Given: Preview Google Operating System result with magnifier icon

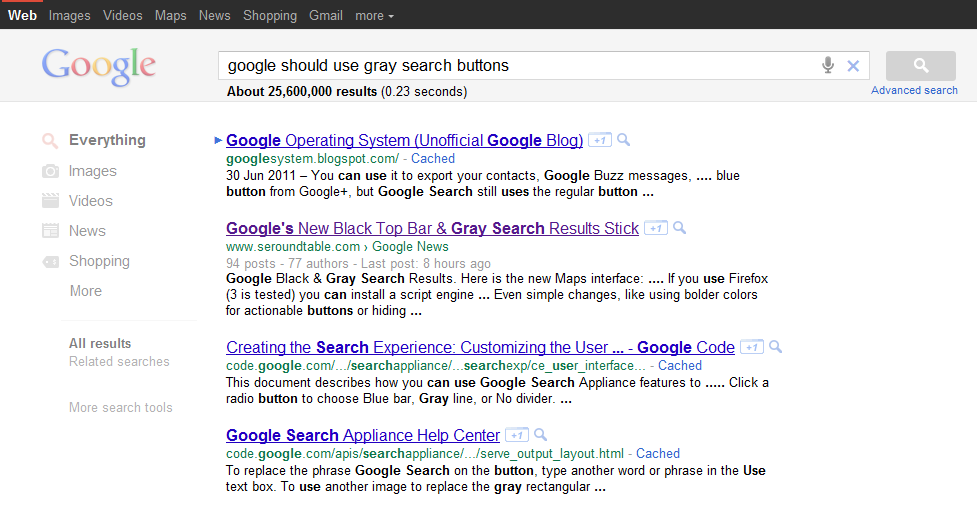Looking at the screenshot, I should (x=624, y=140).
